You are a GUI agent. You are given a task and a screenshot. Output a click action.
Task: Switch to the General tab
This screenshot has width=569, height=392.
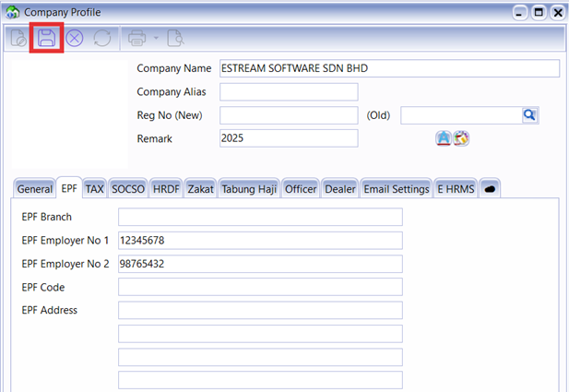pos(35,188)
